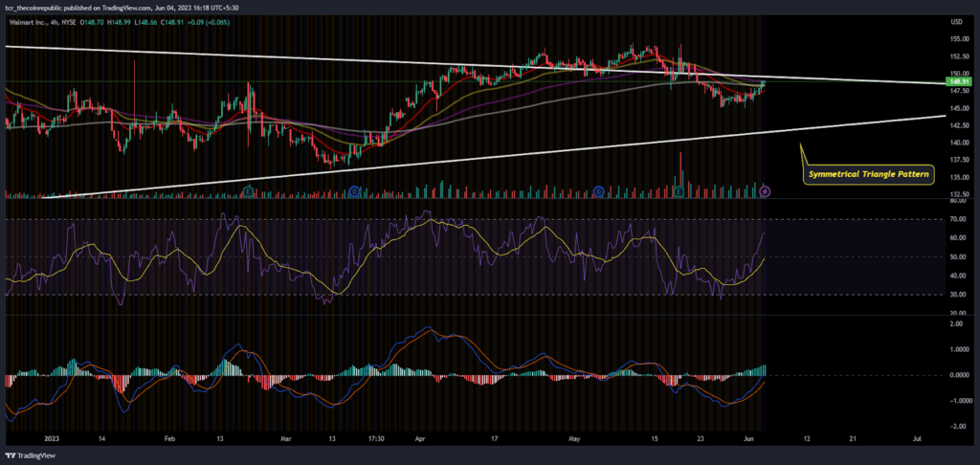Click the 142.50 price axis label
This screenshot has width=980, height=465.
(958, 125)
